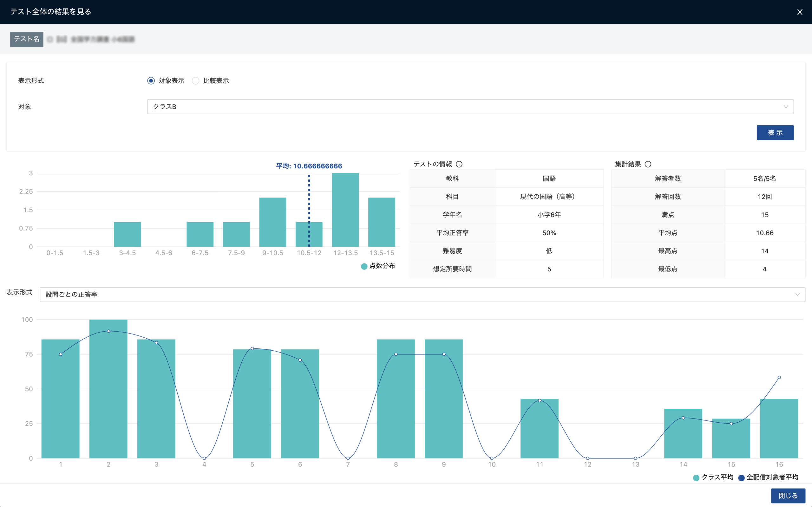Click chevron of 設問ごとの正答率 selector
The image size is (812, 507).
[797, 295]
